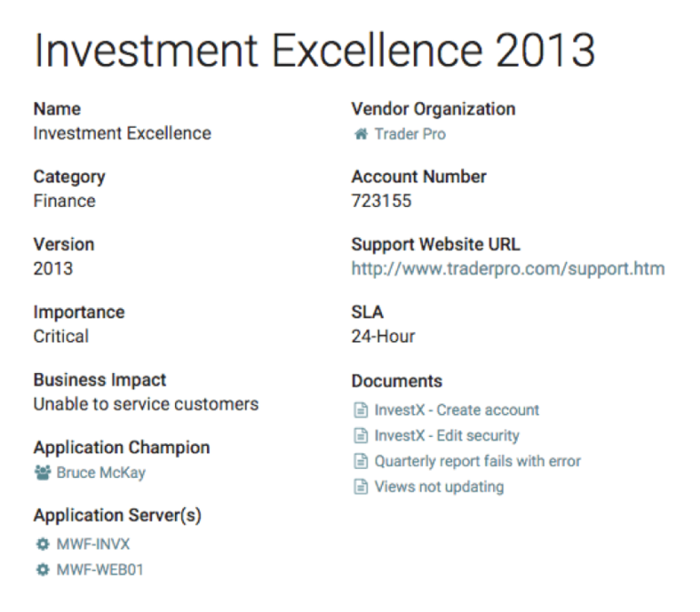The height and width of the screenshot is (612, 700).
Task: Open Quarterly report fails with error document
Action: click(x=478, y=462)
